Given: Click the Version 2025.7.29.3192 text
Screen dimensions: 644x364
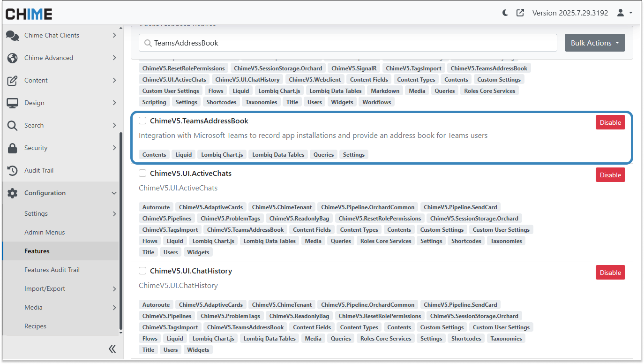Looking at the screenshot, I should tap(570, 13).
